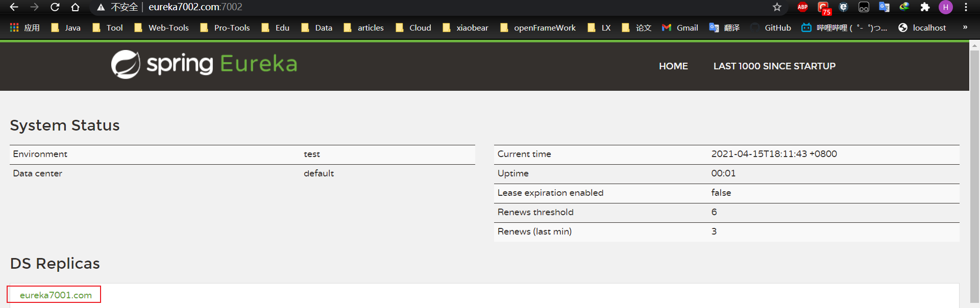Open the LX bookmark folder
Viewport: 980px width, 308px height.
599,28
